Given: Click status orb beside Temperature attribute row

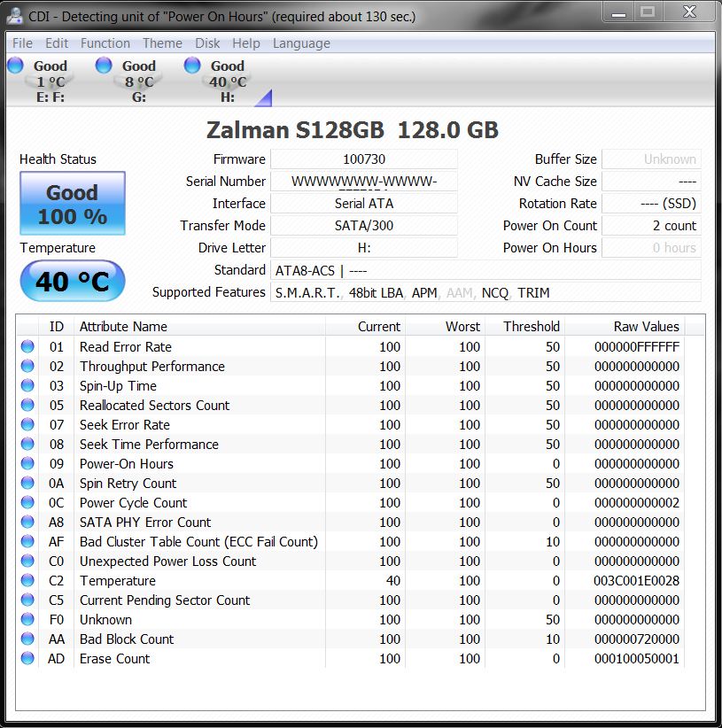Looking at the screenshot, I should pos(27,581).
